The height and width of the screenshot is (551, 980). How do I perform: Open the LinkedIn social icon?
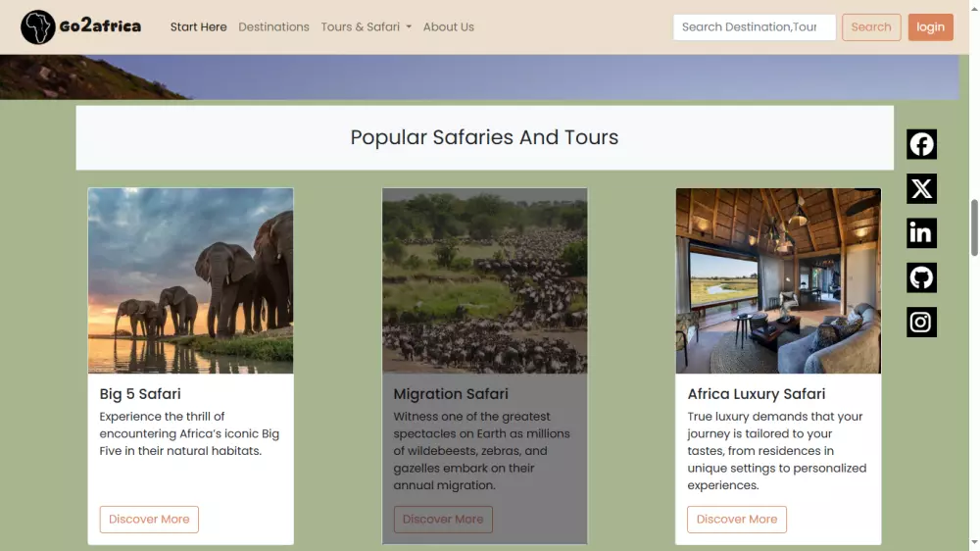(921, 233)
